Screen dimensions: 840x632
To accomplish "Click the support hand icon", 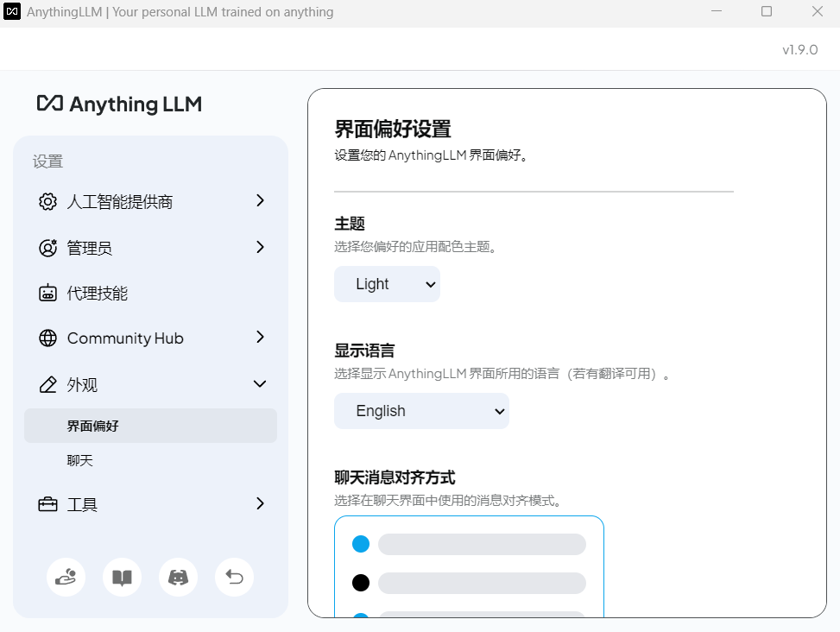I will [66, 577].
